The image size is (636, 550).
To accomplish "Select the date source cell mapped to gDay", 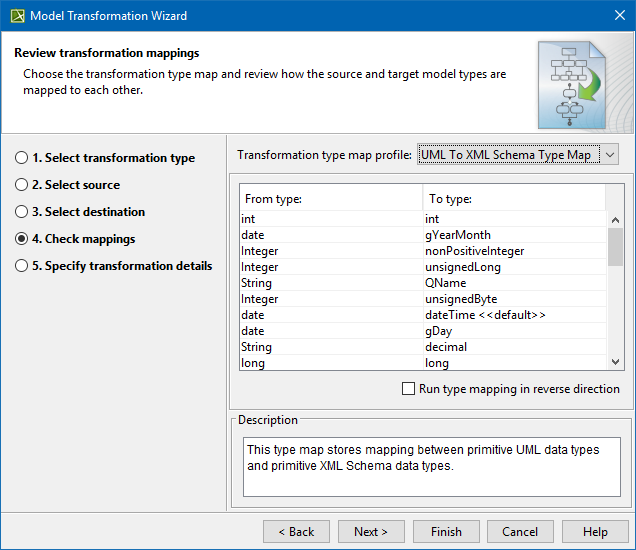I will 331,331.
